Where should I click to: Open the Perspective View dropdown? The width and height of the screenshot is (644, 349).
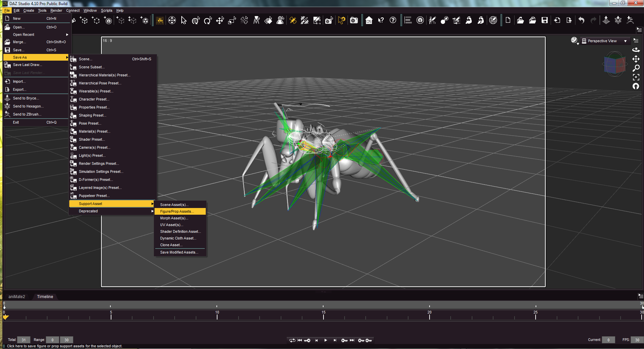click(x=625, y=41)
